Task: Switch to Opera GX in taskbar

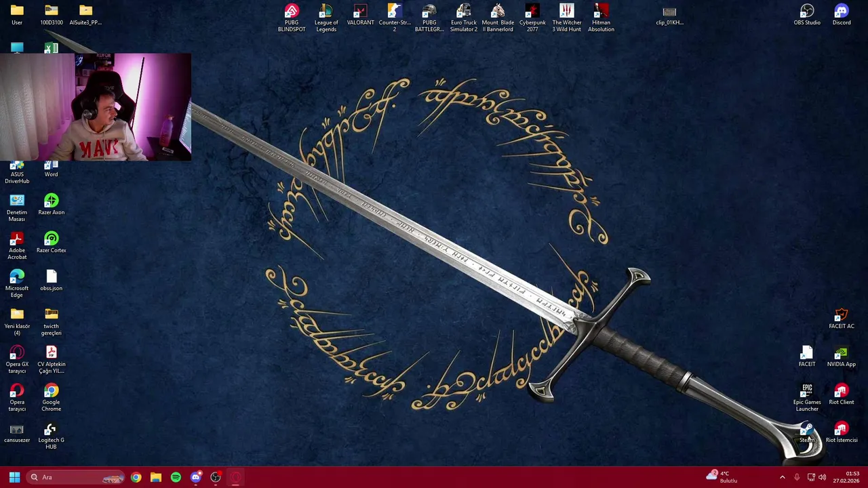Action: click(235, 477)
